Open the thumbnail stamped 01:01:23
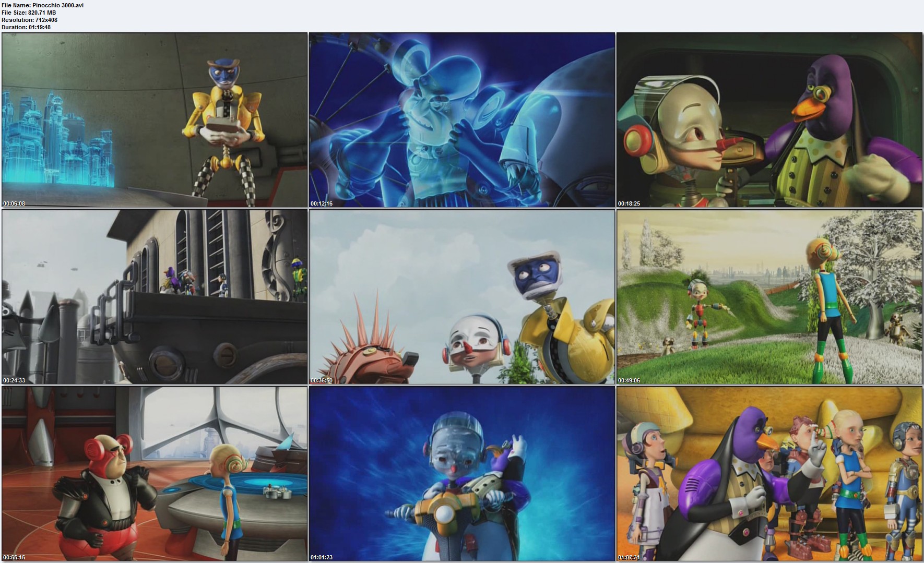The width and height of the screenshot is (924, 563). [x=461, y=474]
